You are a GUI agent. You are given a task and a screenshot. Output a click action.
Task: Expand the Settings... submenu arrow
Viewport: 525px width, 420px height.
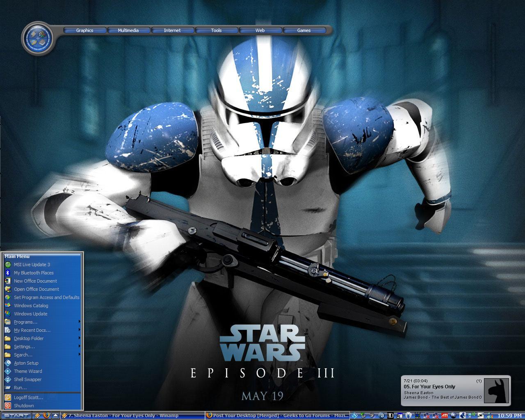tap(79, 347)
